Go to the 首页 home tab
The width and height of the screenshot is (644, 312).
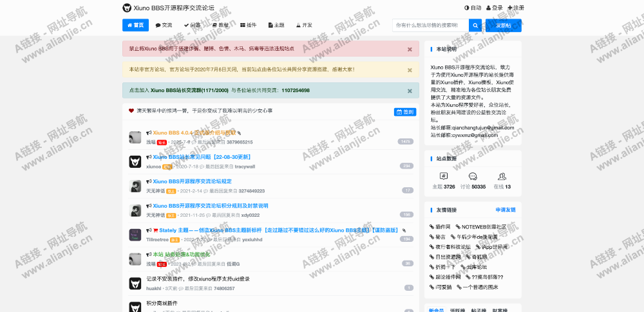click(135, 25)
